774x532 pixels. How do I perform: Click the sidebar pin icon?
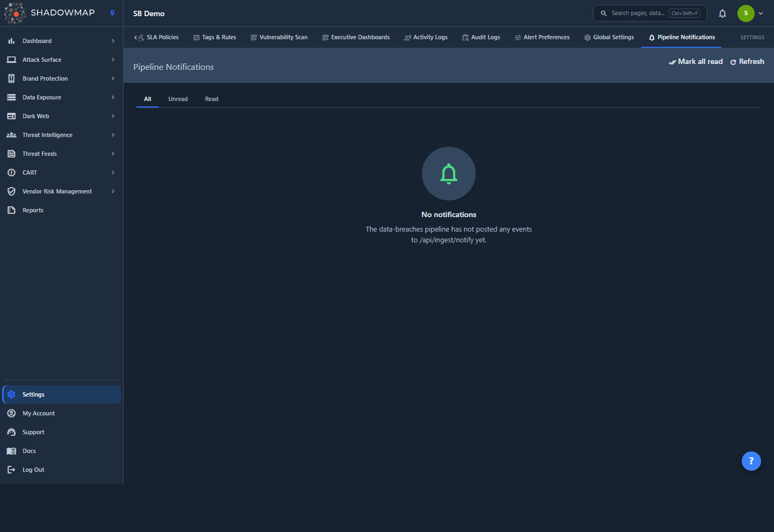pos(112,13)
